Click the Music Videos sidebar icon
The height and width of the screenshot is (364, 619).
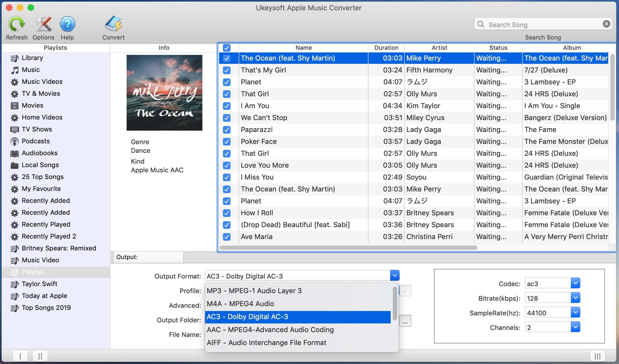point(15,81)
